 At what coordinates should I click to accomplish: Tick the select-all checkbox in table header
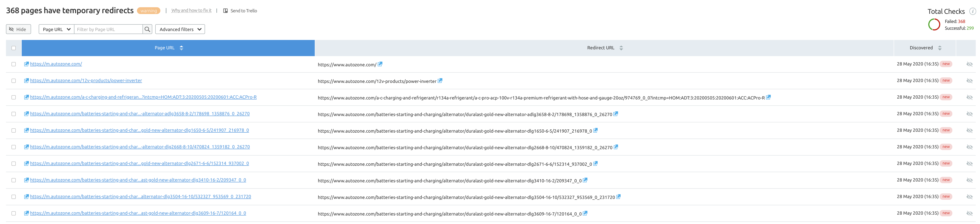click(14, 48)
